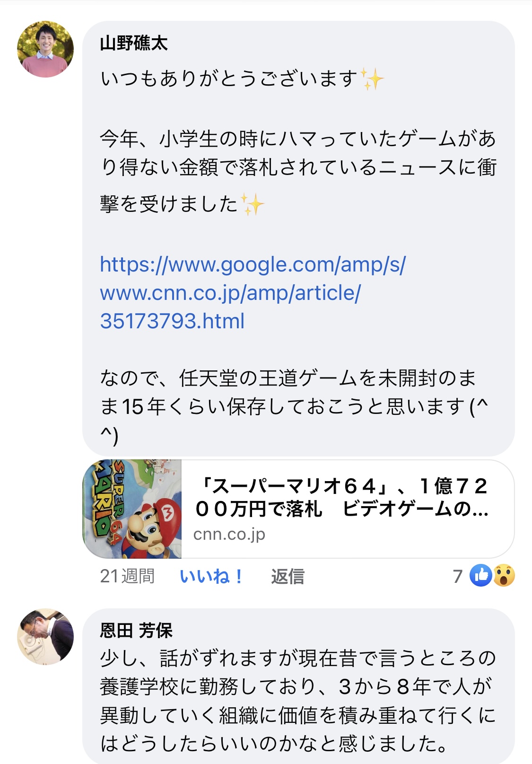532x764 pixels.
Task: Click the いつもありがとうございます greeting line
Action: point(242,79)
